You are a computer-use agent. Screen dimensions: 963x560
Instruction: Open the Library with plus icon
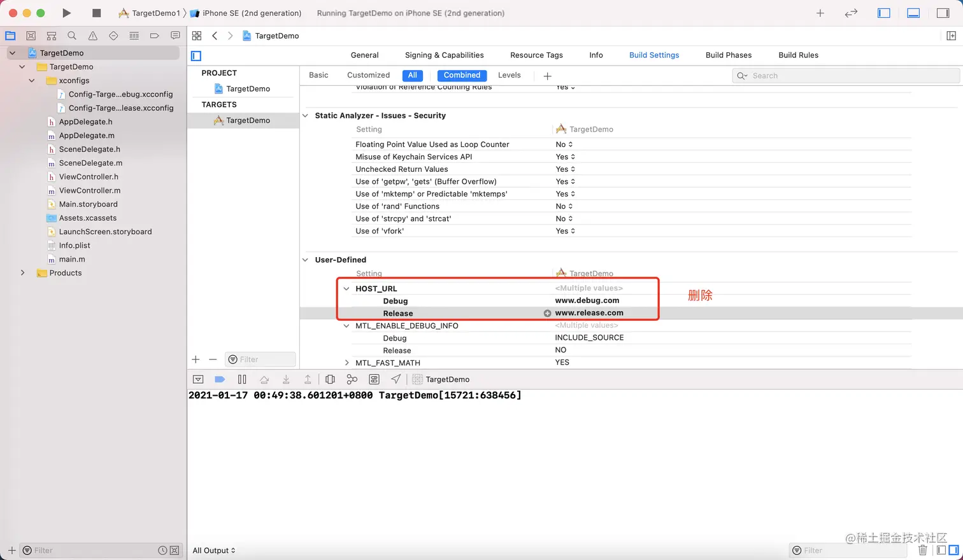point(820,13)
